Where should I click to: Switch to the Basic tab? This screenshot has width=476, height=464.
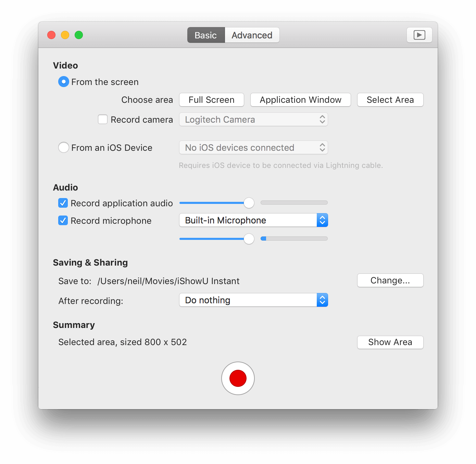click(206, 35)
